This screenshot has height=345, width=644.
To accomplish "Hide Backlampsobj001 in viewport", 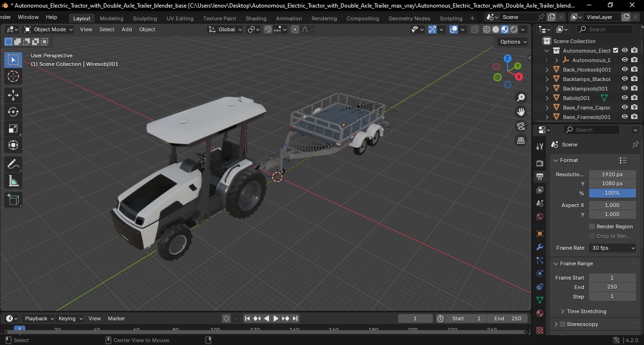I will [x=625, y=88].
